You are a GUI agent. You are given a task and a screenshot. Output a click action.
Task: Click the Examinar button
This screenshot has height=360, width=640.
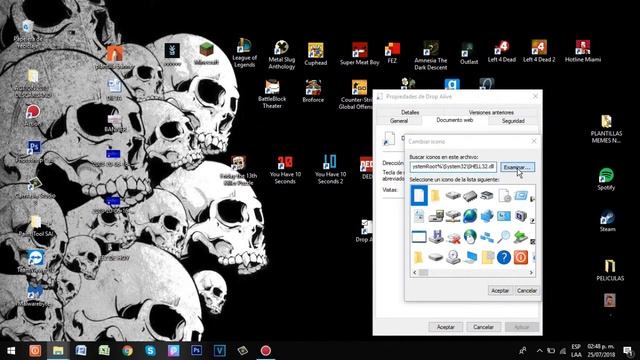coord(517,167)
